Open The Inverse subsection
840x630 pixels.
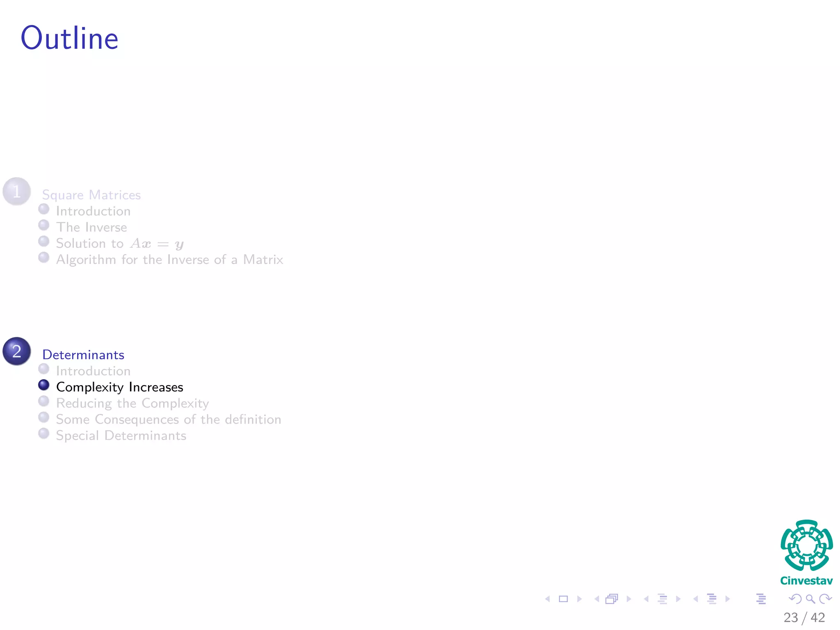click(x=91, y=227)
